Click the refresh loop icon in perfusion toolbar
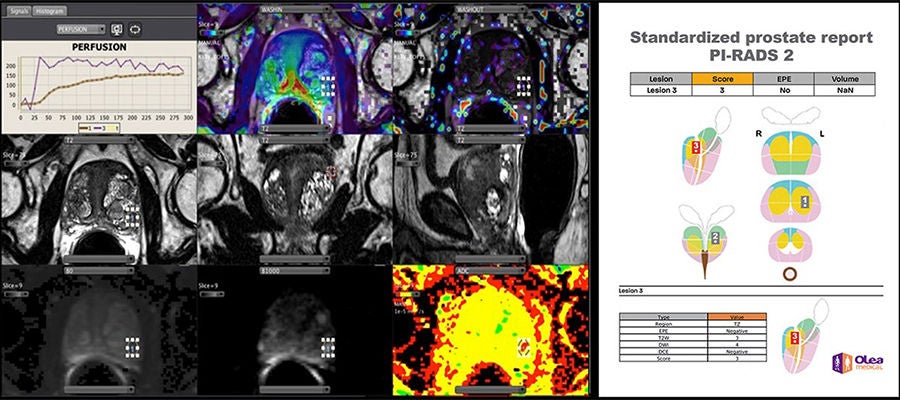This screenshot has height=400, width=900. (x=135, y=29)
